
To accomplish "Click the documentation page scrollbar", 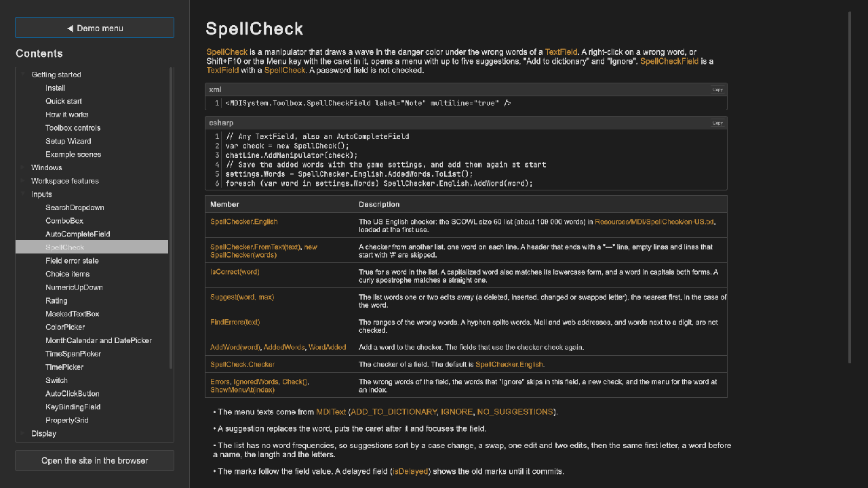I will [x=850, y=187].
